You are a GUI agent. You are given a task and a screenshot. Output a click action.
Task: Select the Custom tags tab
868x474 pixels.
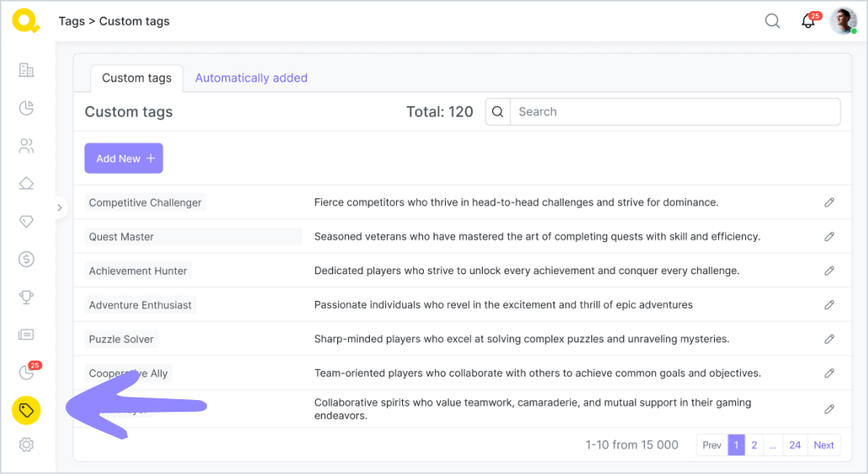pos(136,78)
